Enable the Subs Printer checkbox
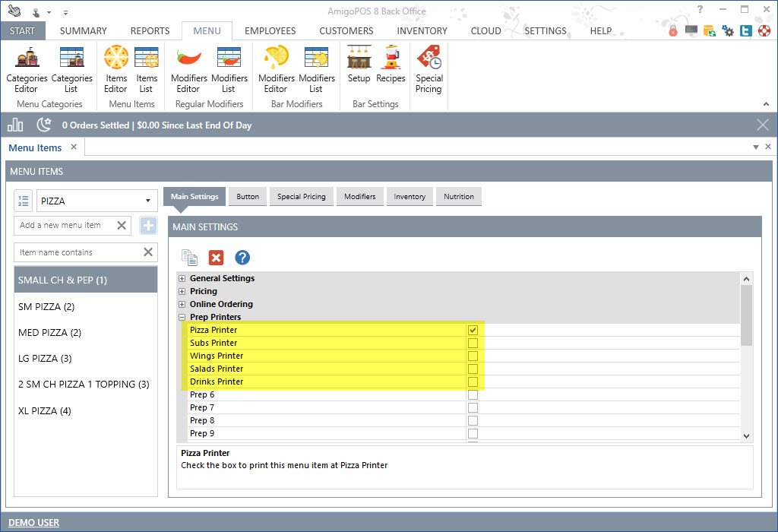Viewport: 778px width, 532px height. point(473,343)
